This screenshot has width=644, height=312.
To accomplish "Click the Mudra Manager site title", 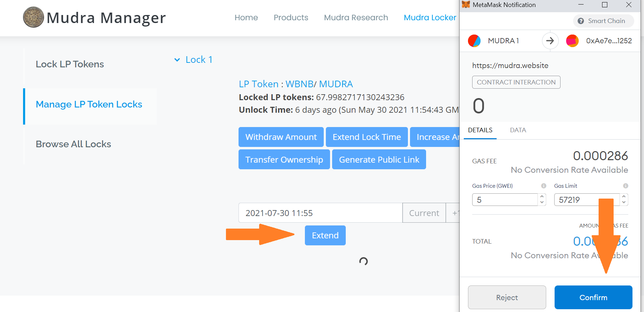I will (x=106, y=18).
